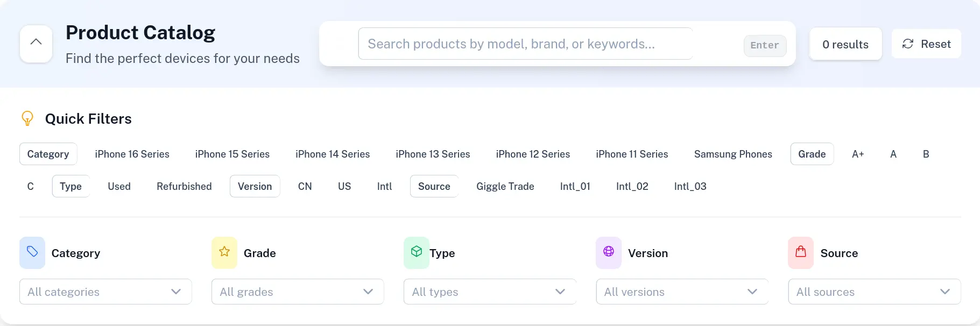Click the yellow star icon for Grade
Screen dimensions: 980x326
tap(224, 253)
